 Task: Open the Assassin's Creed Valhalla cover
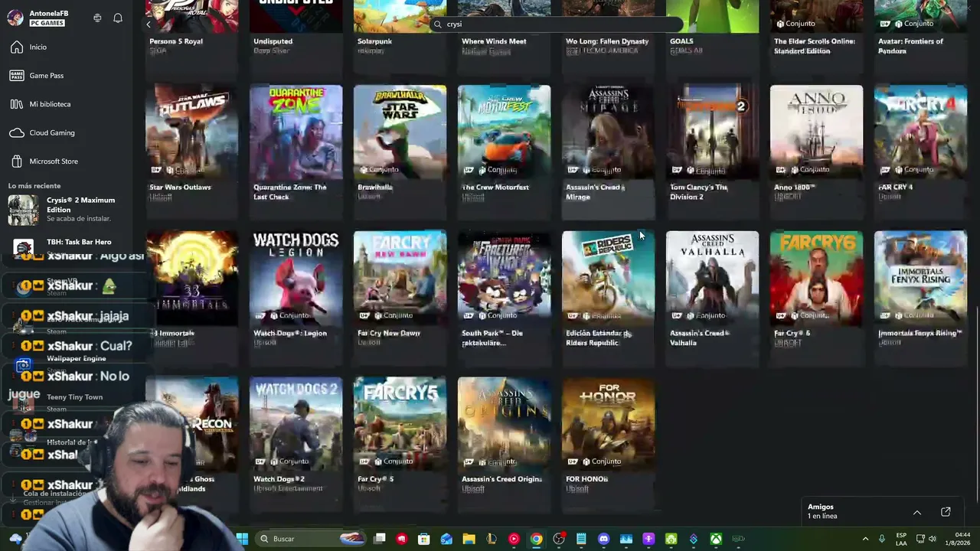[712, 278]
